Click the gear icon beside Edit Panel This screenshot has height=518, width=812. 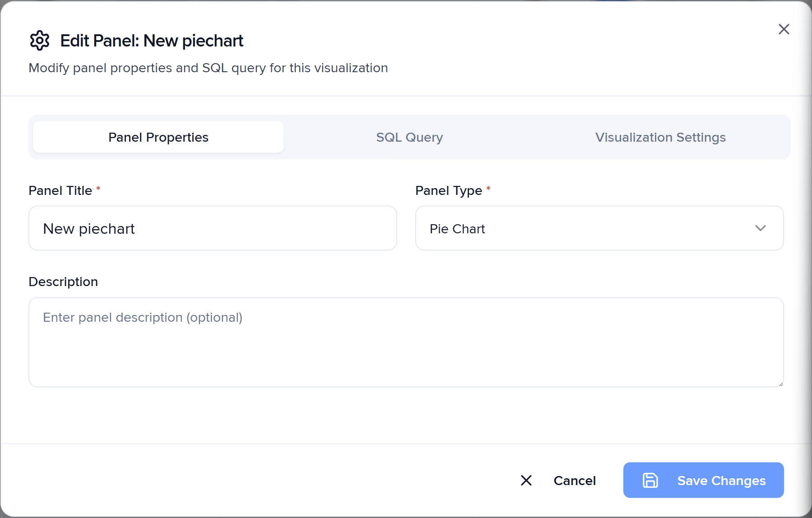pos(40,41)
